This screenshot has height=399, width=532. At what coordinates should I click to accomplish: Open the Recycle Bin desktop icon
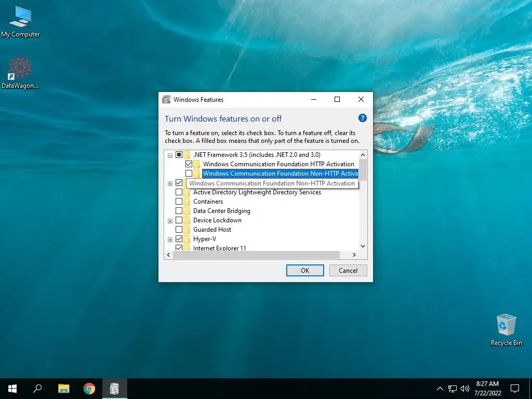click(x=506, y=330)
